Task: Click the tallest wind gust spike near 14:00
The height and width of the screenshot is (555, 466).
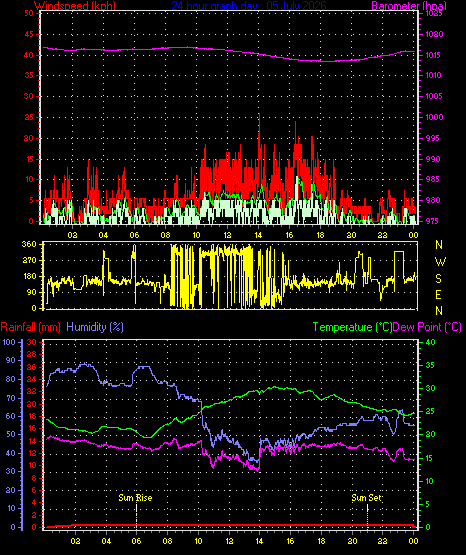Action: [259, 135]
